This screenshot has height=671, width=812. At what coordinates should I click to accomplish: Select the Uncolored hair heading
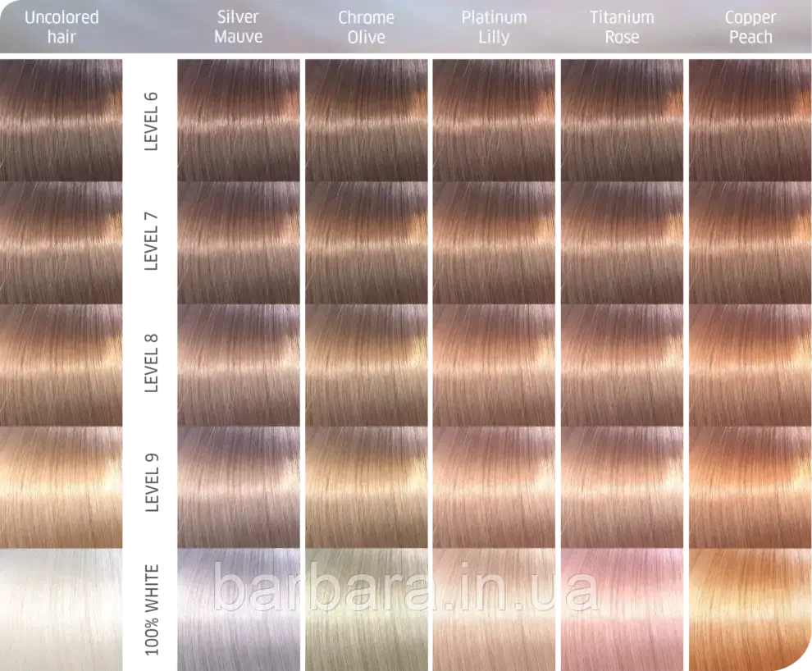pos(62,26)
